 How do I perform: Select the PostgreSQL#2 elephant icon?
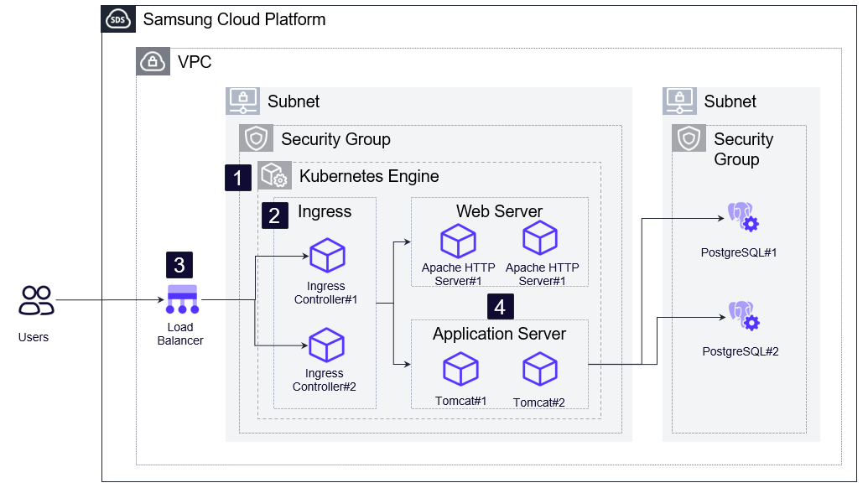click(x=744, y=316)
